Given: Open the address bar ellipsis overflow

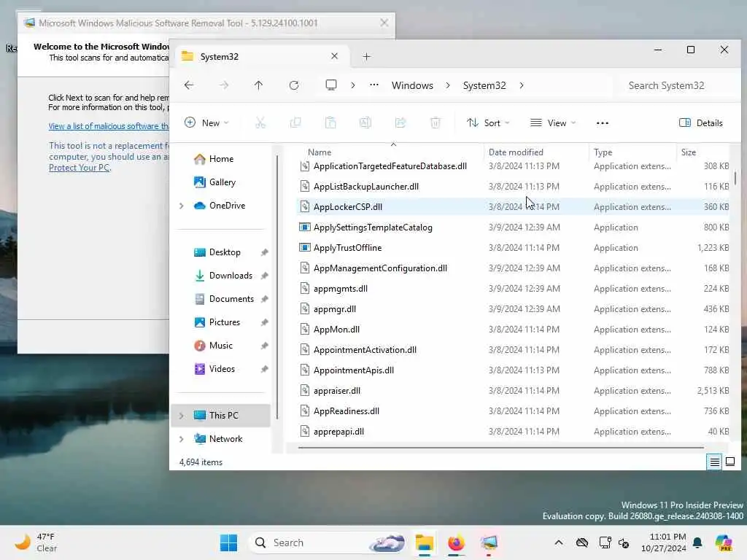Looking at the screenshot, I should (x=374, y=85).
